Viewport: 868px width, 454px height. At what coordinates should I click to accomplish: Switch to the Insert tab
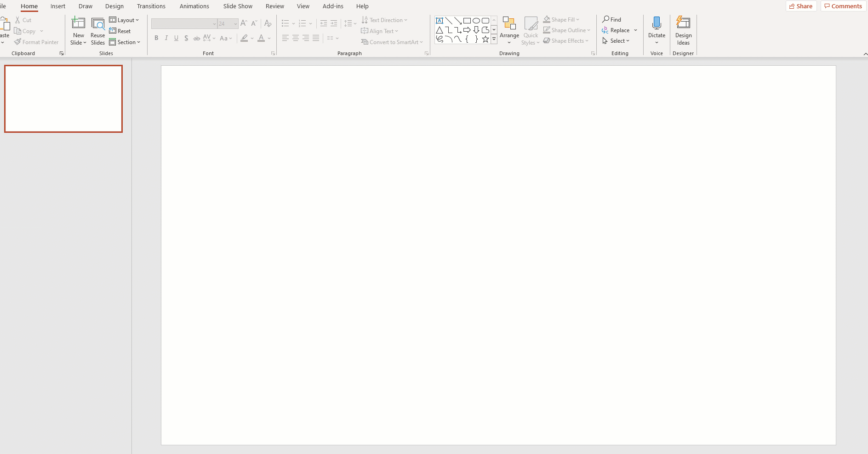point(58,6)
